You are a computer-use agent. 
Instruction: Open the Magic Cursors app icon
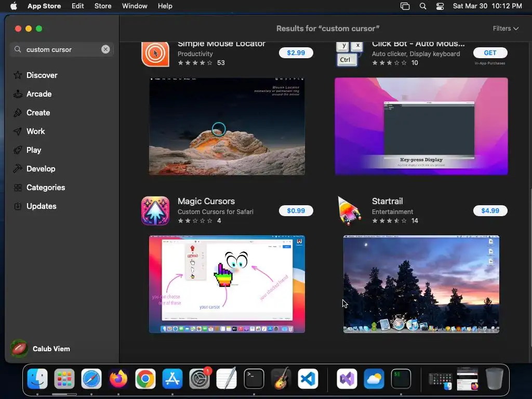pyautogui.click(x=155, y=211)
